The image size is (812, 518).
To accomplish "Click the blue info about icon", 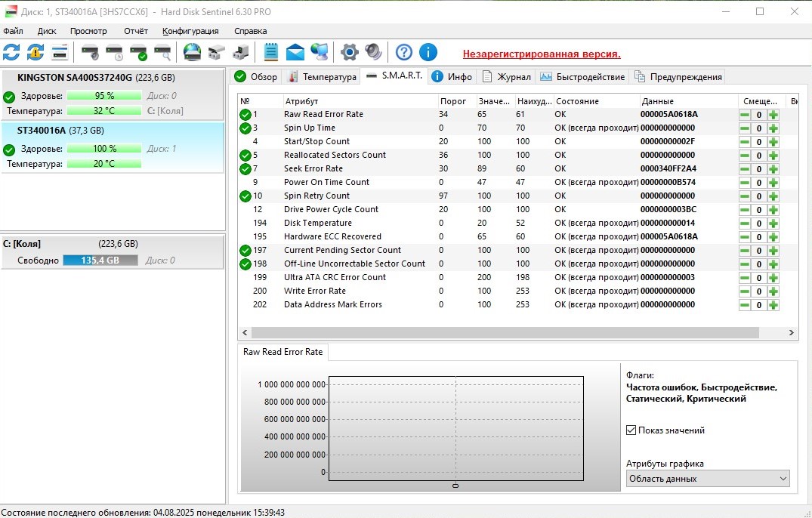I will point(428,52).
